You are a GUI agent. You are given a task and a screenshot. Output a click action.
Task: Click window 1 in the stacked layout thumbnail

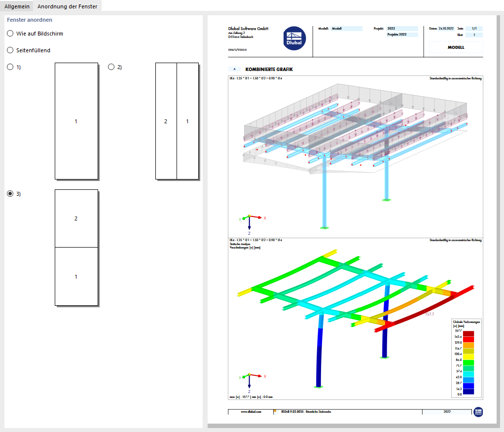[76, 277]
